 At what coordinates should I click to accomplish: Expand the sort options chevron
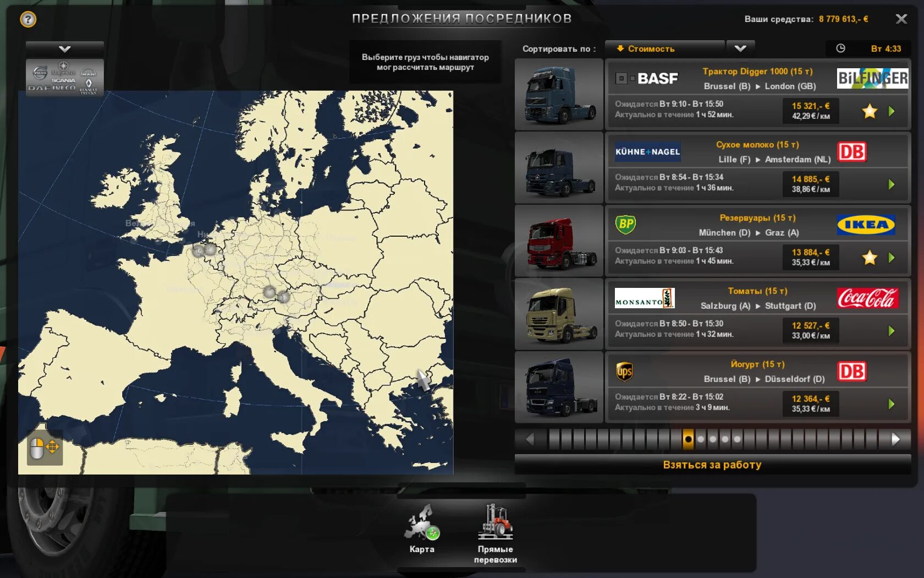pyautogui.click(x=740, y=48)
